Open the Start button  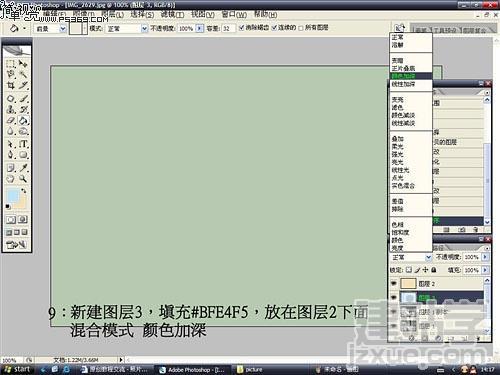point(17,369)
